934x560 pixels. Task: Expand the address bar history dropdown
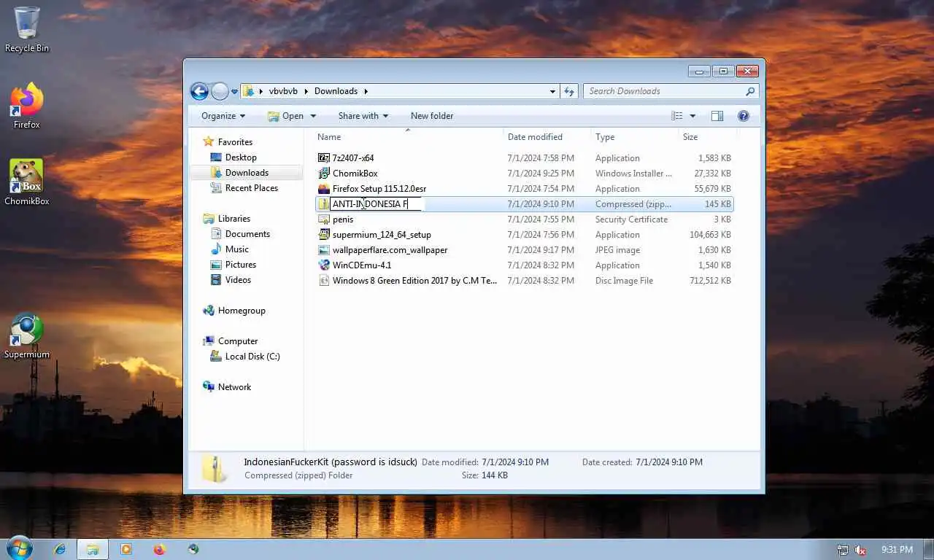[552, 91]
